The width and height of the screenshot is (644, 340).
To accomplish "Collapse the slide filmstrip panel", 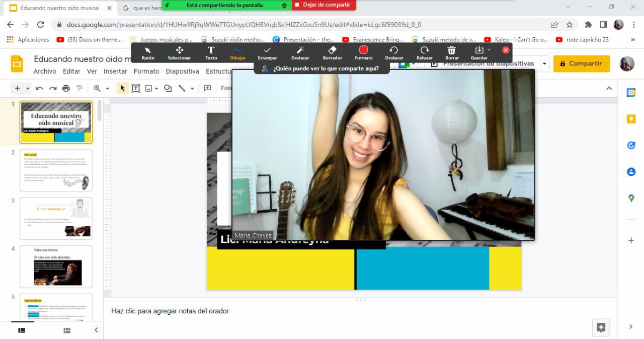I will pos(96,330).
